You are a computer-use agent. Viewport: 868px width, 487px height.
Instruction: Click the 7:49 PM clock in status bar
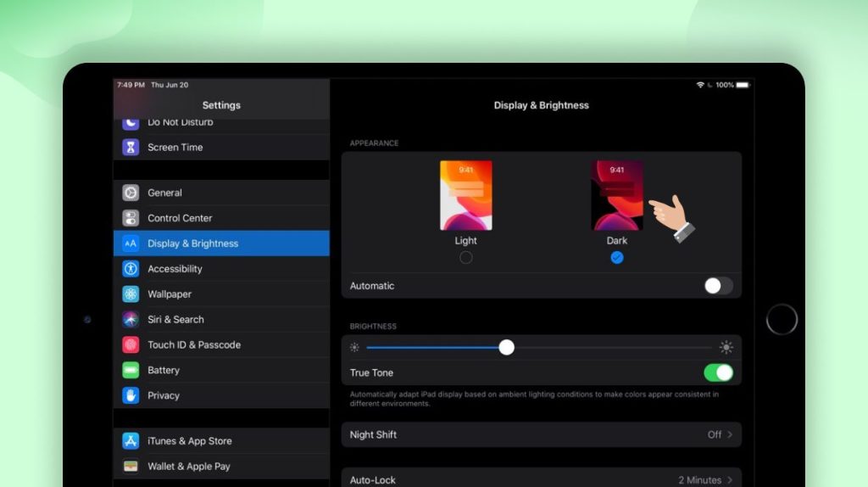coord(131,85)
